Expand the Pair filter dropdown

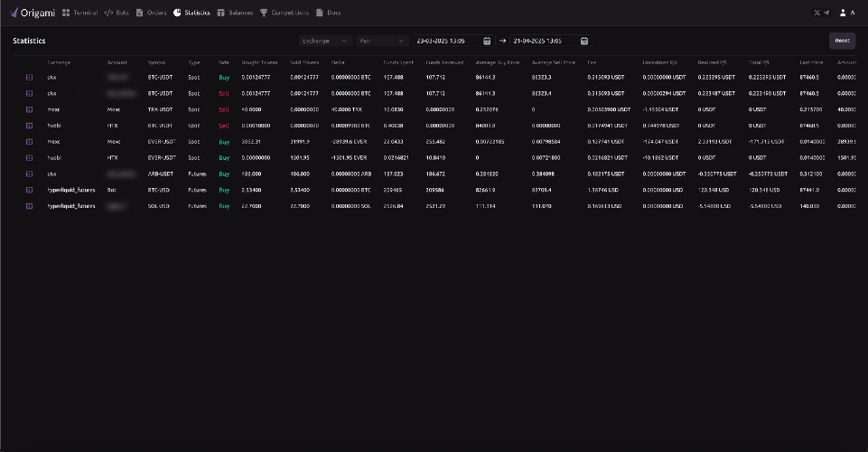tap(382, 41)
